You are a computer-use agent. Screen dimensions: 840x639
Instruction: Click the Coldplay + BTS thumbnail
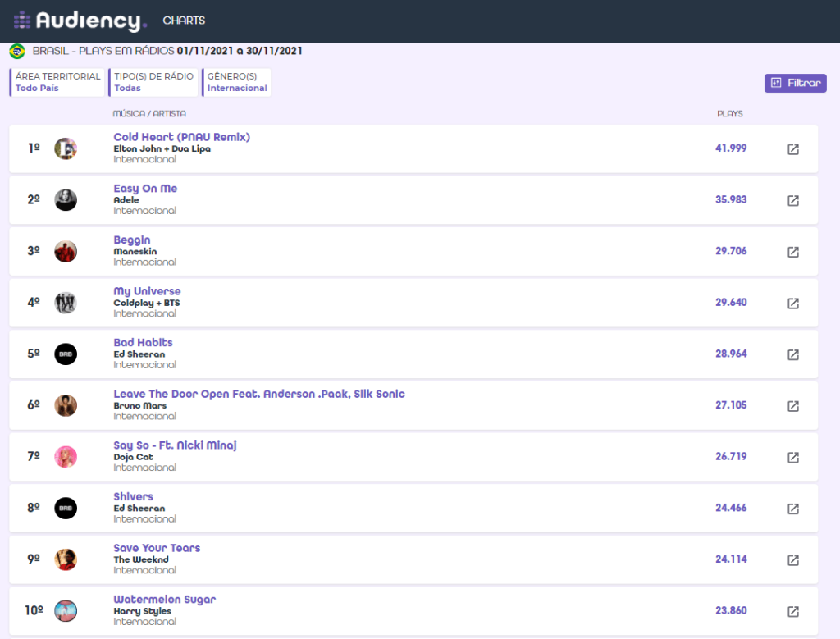pos(66,304)
